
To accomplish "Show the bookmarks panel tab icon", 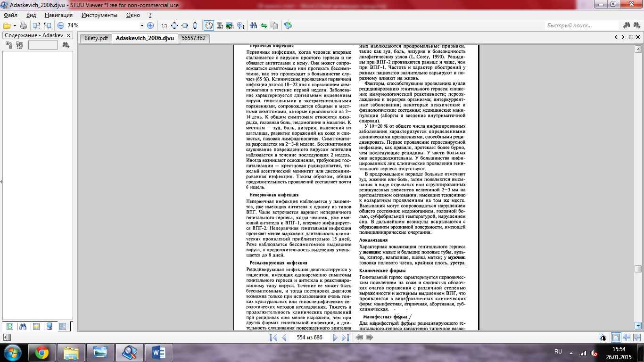I will [x=36, y=326].
